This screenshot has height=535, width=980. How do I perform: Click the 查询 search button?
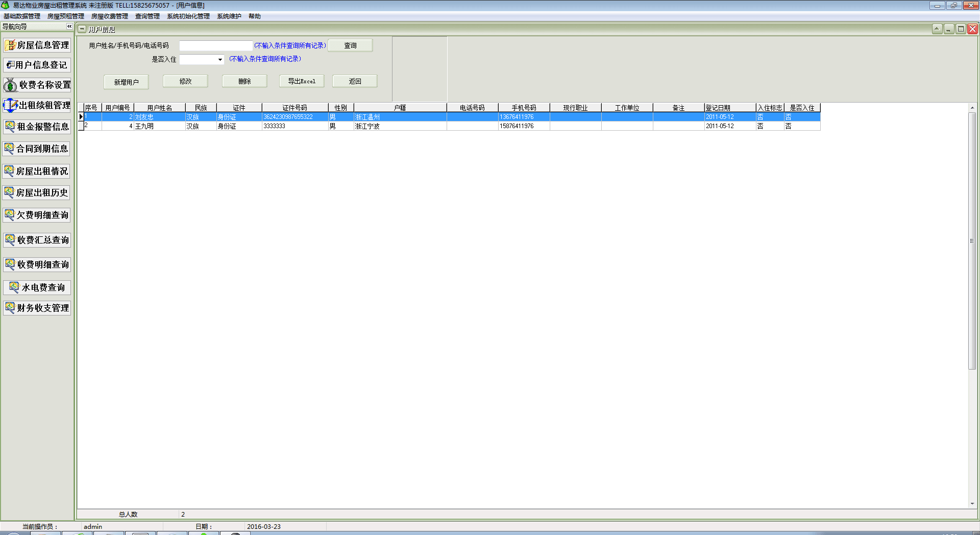coord(350,46)
